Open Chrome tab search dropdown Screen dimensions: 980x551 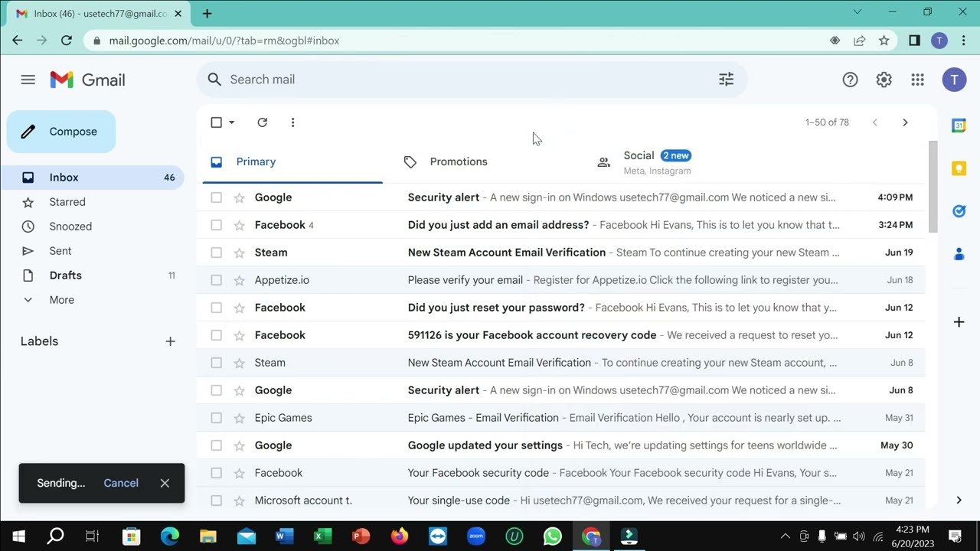coord(857,12)
